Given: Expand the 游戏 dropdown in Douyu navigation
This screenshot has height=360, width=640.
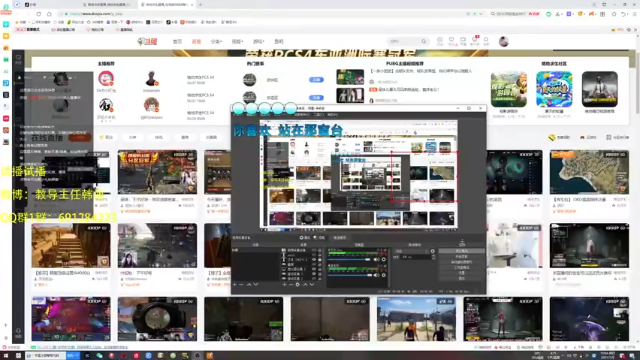Looking at the screenshot, I should tap(258, 41).
